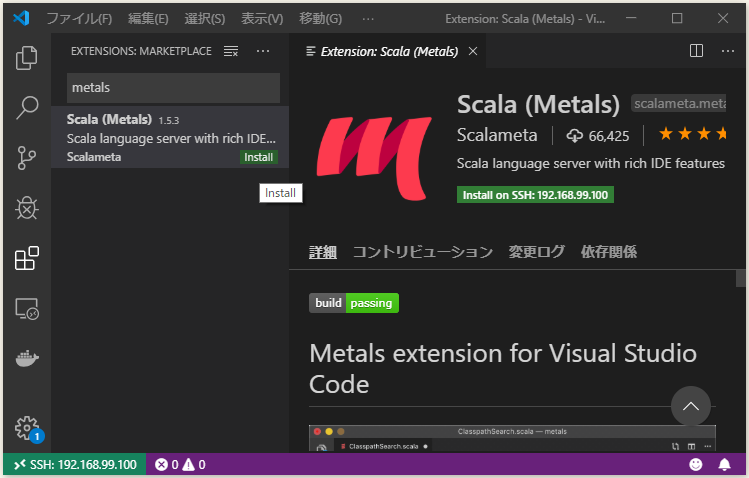Switch to the コントリビューション tab
The height and width of the screenshot is (478, 749).
(422, 252)
